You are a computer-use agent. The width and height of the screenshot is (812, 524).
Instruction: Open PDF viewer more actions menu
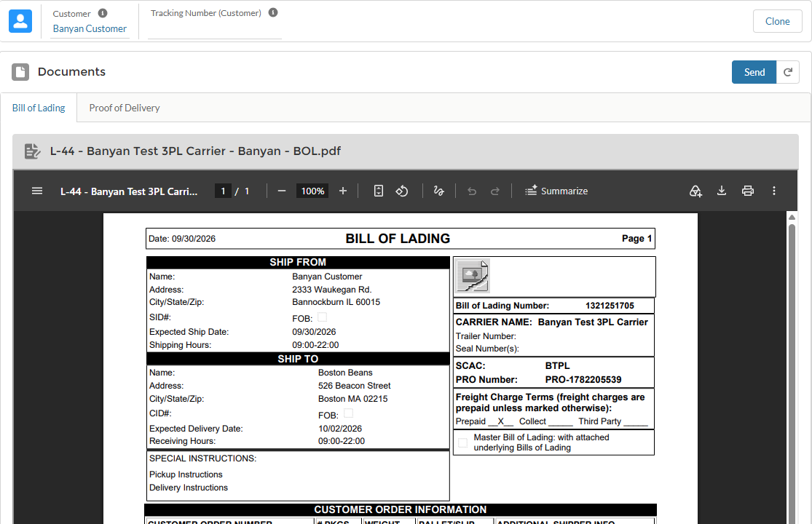774,191
